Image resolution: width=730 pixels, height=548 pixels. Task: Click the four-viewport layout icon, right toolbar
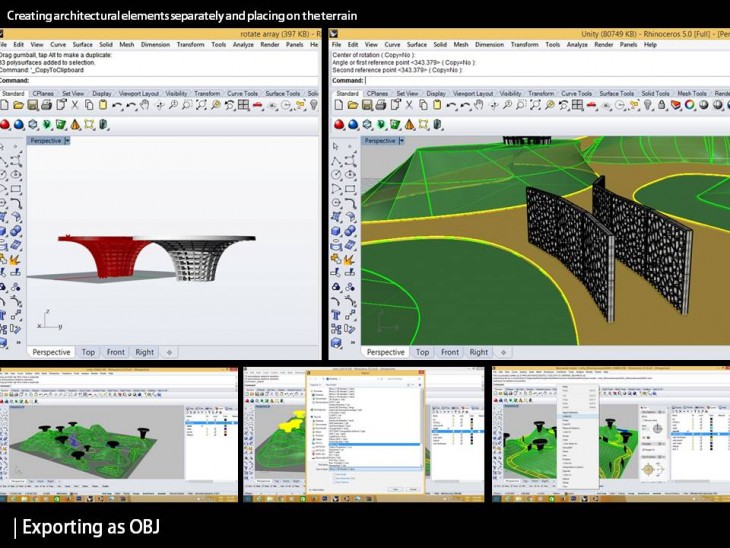click(x=577, y=105)
